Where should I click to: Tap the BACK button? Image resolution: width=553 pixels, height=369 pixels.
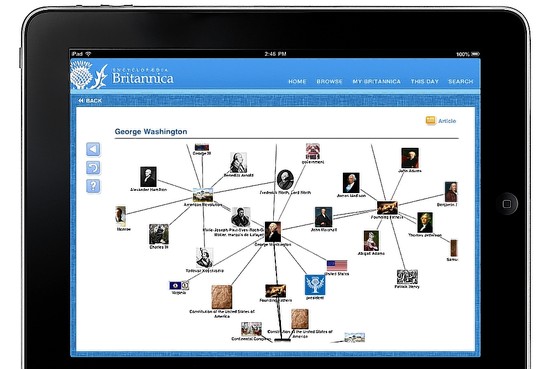90,101
